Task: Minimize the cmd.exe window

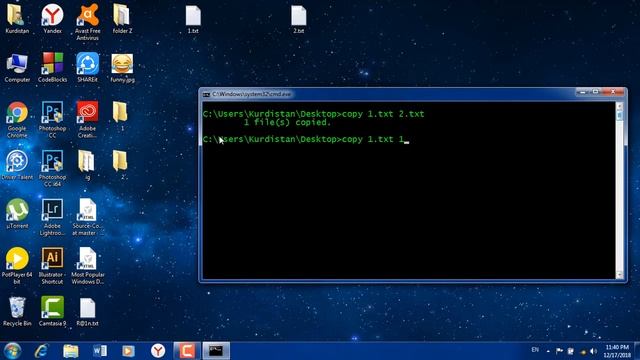Action: (x=583, y=92)
